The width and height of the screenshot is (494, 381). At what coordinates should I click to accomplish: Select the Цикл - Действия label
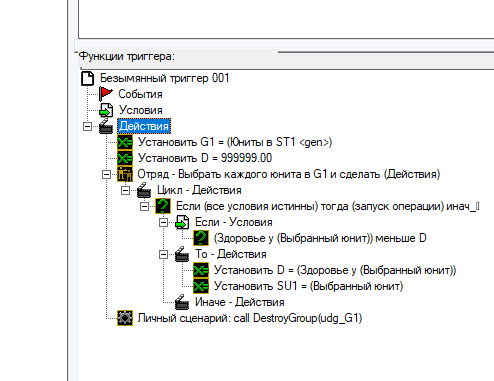pos(199,190)
